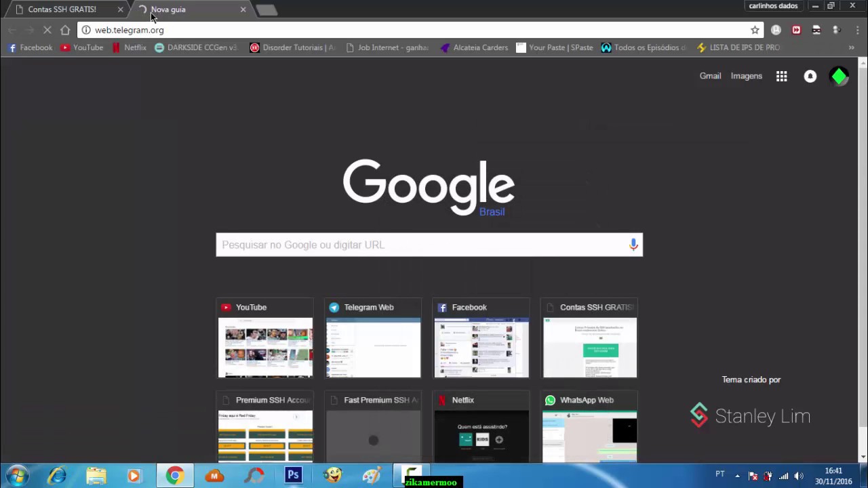Click the Gmail link
Image resolution: width=868 pixels, height=488 pixels.
tap(710, 76)
